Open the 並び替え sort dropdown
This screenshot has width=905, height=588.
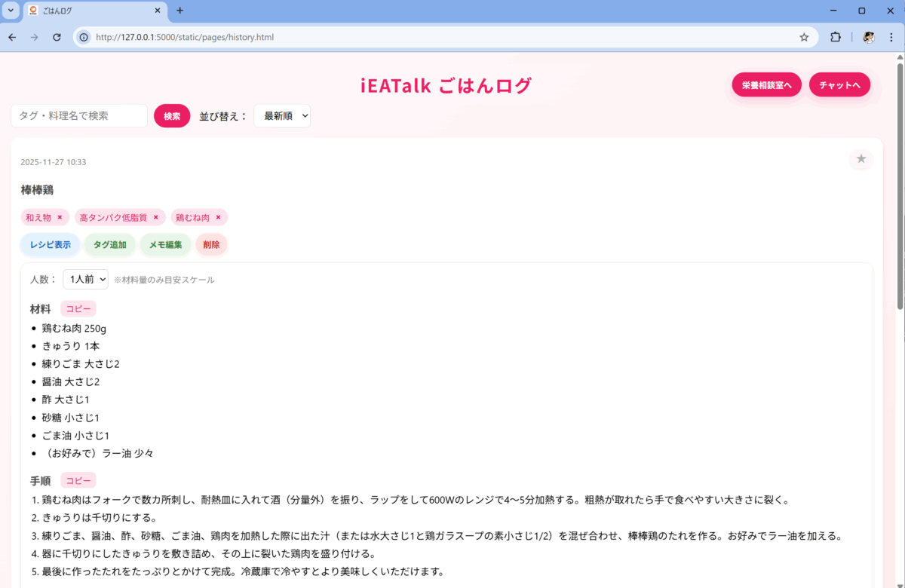pyautogui.click(x=282, y=116)
